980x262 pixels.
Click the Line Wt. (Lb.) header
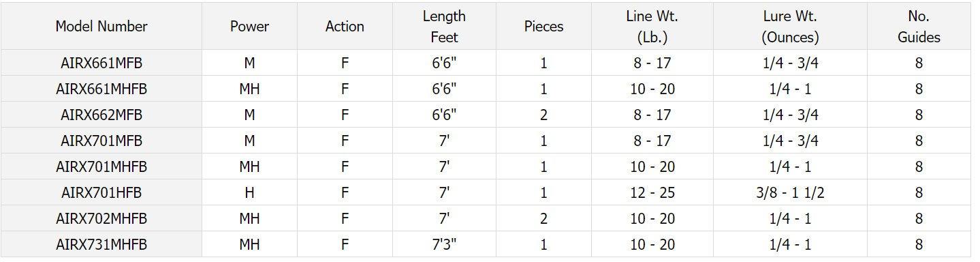pyautogui.click(x=652, y=26)
